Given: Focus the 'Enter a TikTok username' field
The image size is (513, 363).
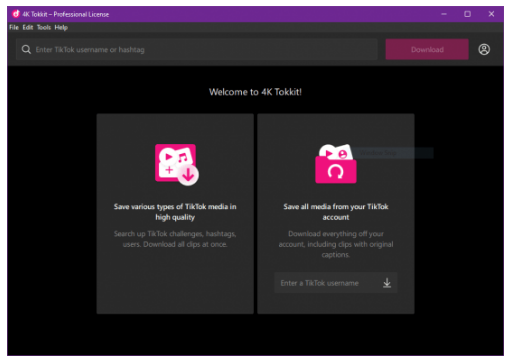Looking at the screenshot, I should [x=336, y=283].
